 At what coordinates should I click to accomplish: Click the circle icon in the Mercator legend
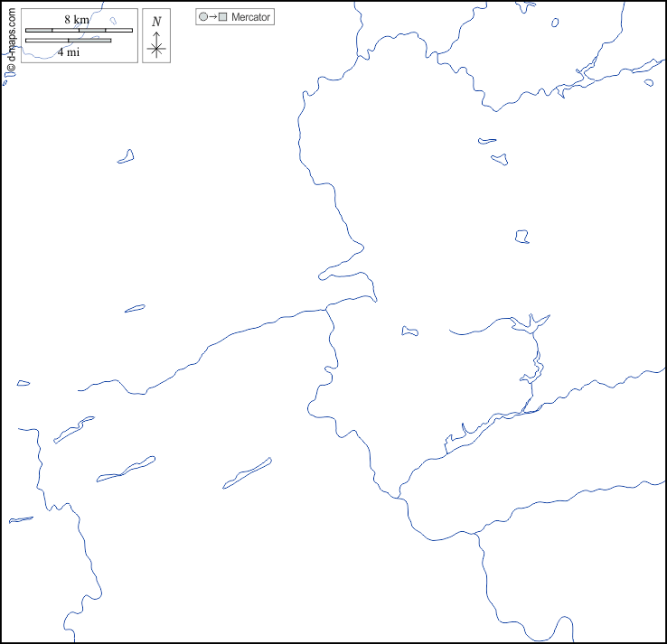point(203,17)
